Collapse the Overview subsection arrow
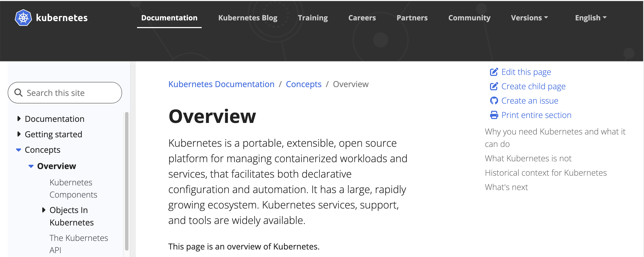Image resolution: width=644 pixels, height=257 pixels. tap(31, 166)
